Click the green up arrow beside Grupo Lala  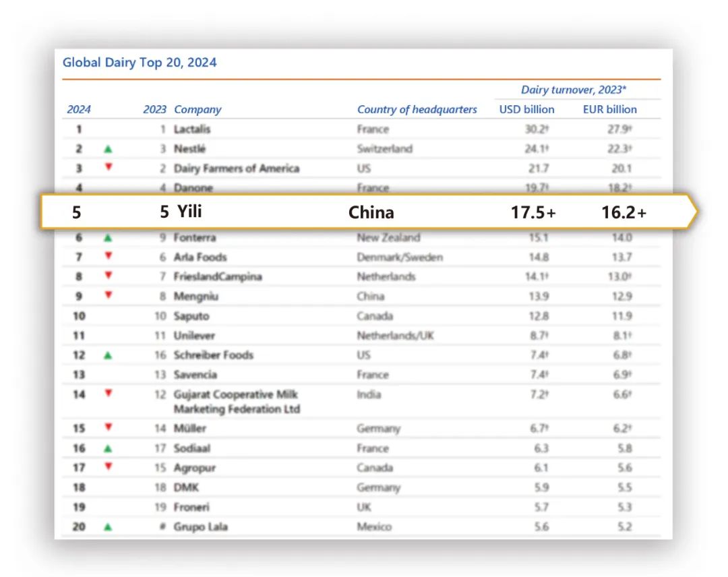coord(108,527)
